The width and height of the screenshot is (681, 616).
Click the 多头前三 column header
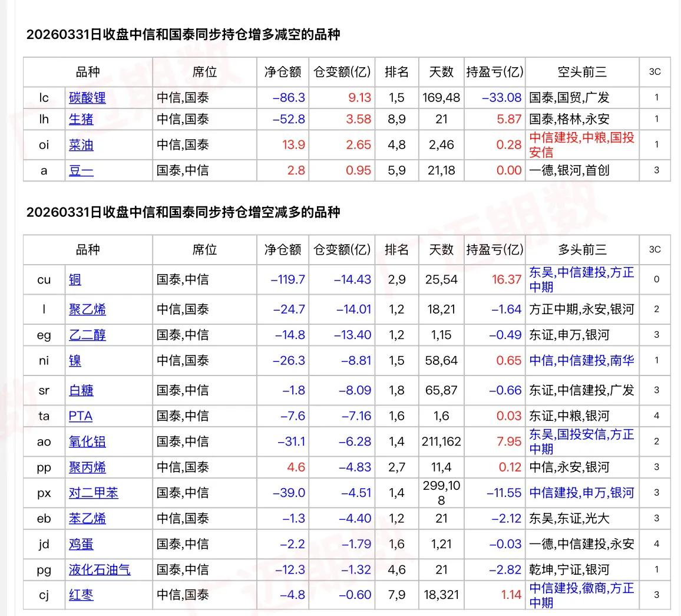pos(582,250)
